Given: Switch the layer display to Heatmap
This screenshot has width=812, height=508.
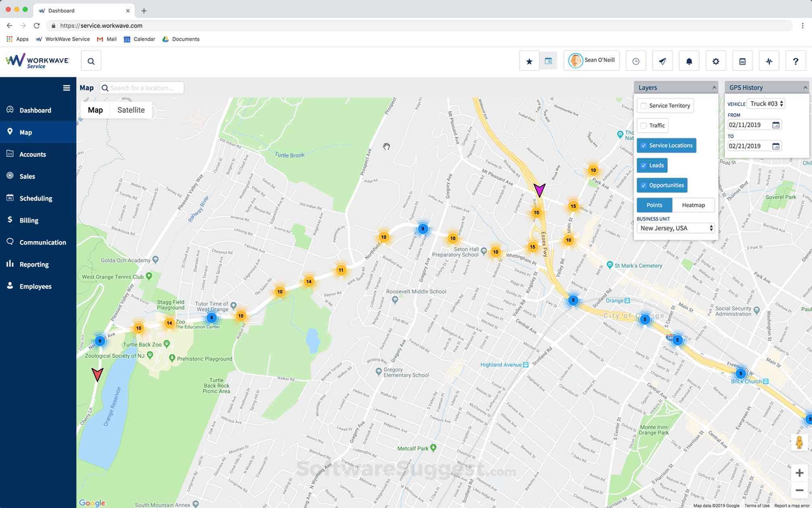Looking at the screenshot, I should pos(694,205).
